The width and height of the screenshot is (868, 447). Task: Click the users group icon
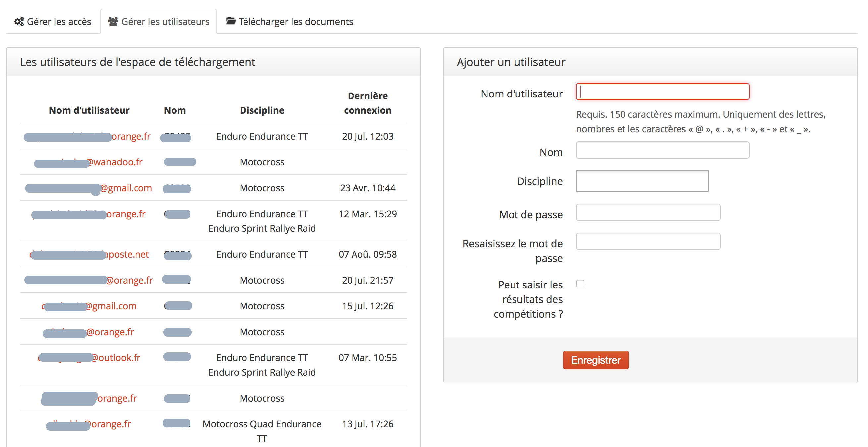(x=113, y=22)
